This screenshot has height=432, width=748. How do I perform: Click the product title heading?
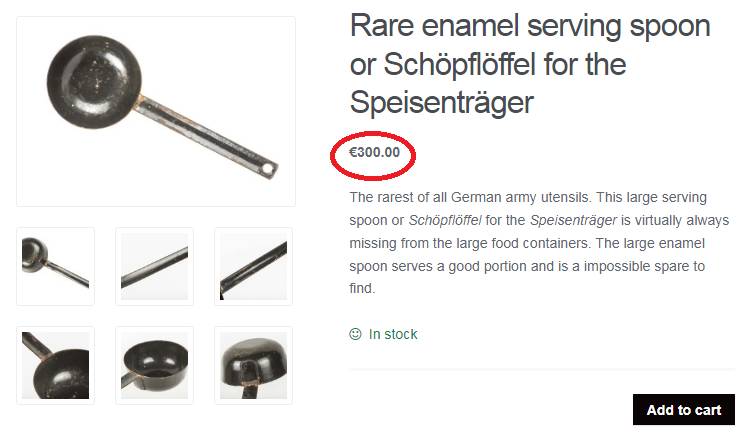(x=530, y=64)
